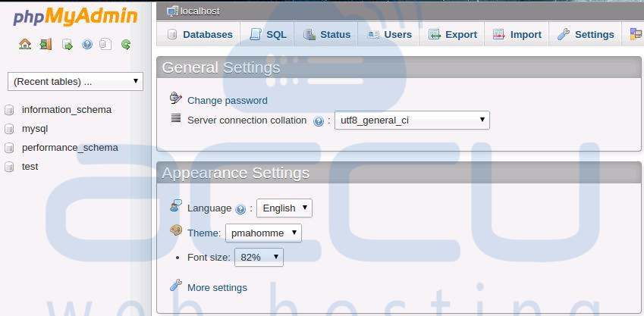Viewport: 644px width, 316px height.
Task: Switch to the Databases tab
Action: (x=199, y=34)
